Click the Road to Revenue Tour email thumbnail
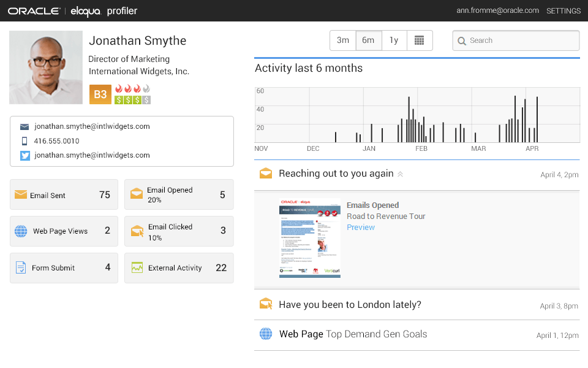Screen dimensions: 588x368 click(x=310, y=238)
